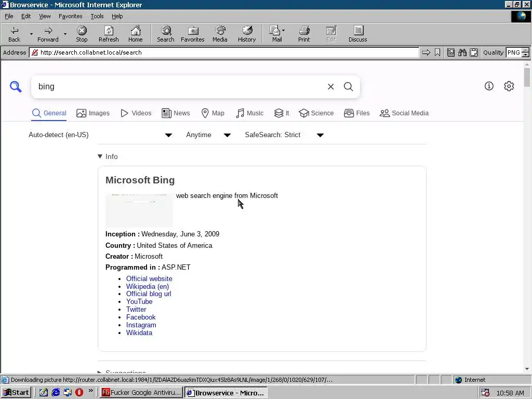Go to the Home page icon

click(x=136, y=34)
